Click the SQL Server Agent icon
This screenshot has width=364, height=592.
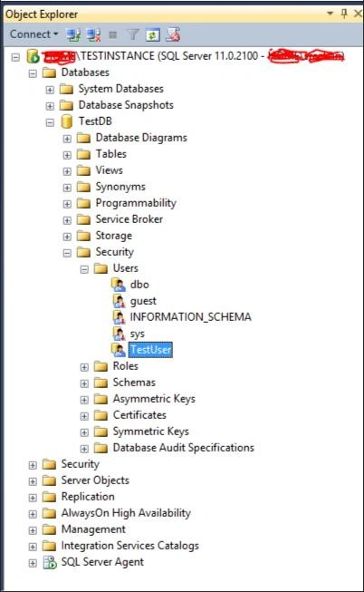pyautogui.click(x=50, y=562)
